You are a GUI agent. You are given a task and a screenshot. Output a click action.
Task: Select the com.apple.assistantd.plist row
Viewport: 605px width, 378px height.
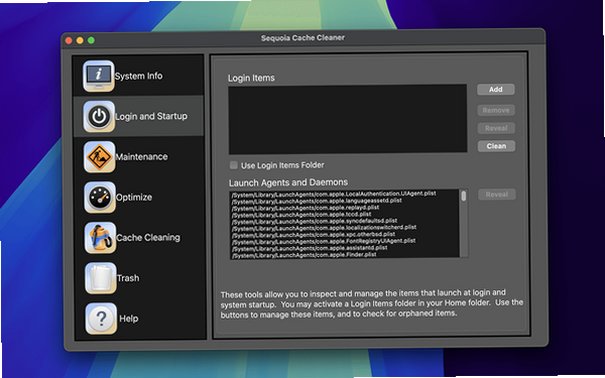click(x=344, y=248)
